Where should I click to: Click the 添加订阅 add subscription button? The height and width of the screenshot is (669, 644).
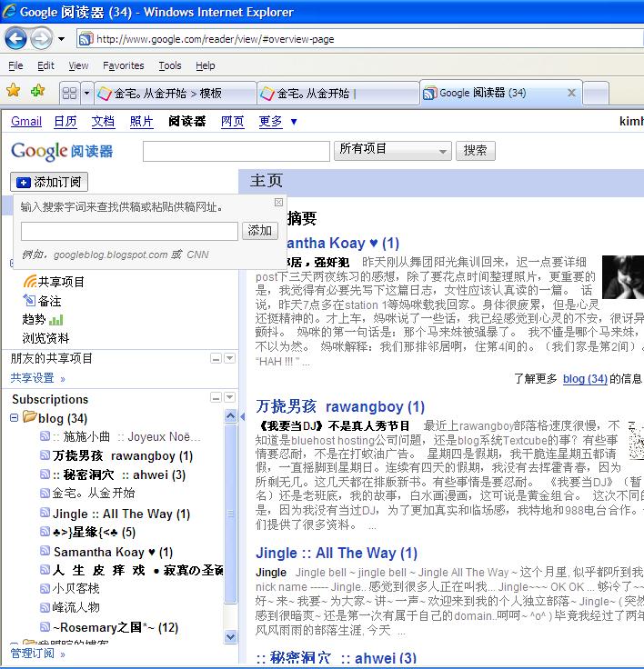pos(49,182)
